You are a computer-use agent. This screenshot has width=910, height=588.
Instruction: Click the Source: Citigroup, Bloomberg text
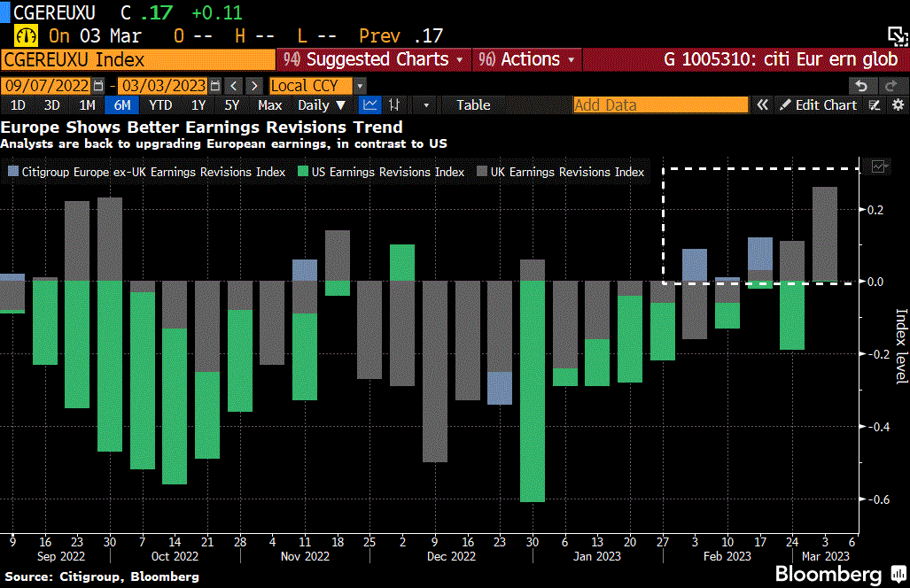(x=102, y=577)
